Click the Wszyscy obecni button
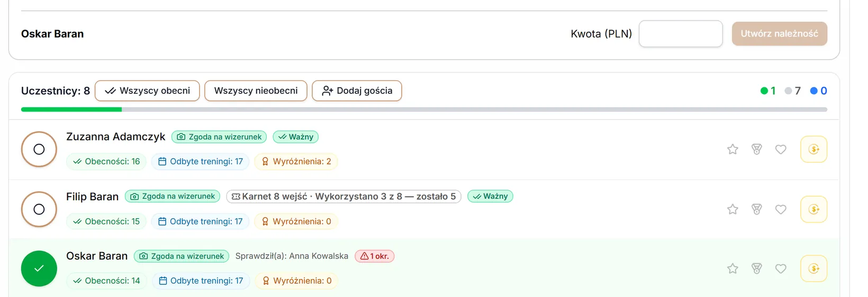This screenshot has height=297, width=868. (147, 91)
